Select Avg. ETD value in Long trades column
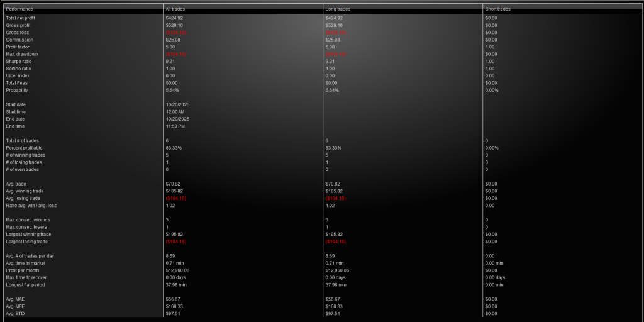The height and width of the screenshot is (322, 644). pos(333,313)
